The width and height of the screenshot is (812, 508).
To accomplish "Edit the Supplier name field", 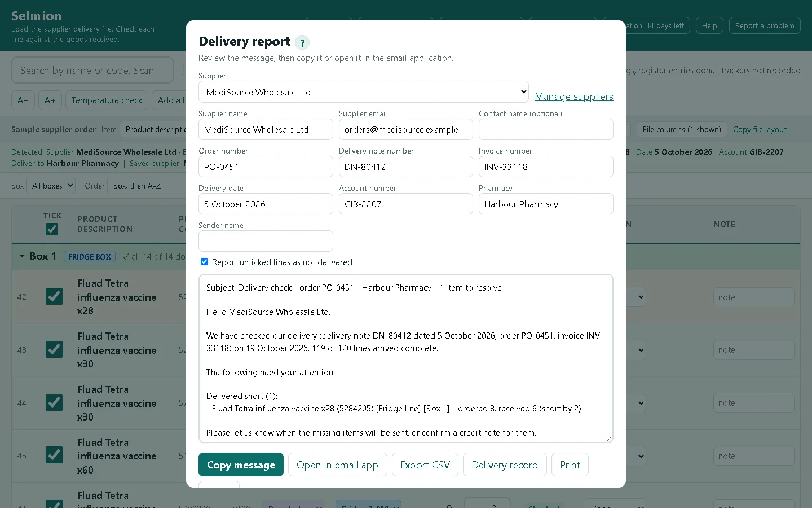I will 266,129.
